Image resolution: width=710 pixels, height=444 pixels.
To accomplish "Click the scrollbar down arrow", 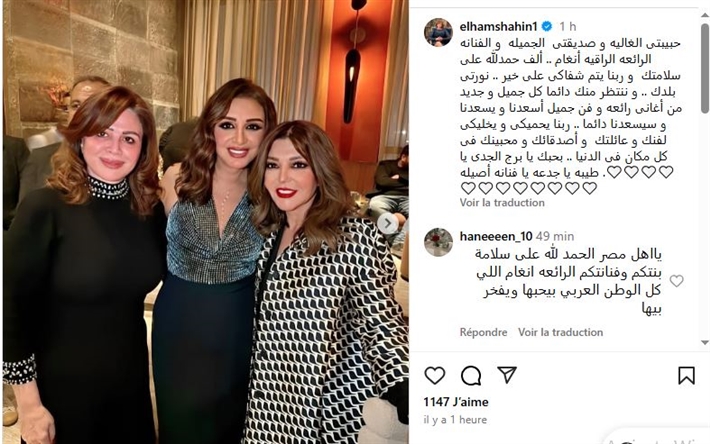I will pyautogui.click(x=705, y=342).
